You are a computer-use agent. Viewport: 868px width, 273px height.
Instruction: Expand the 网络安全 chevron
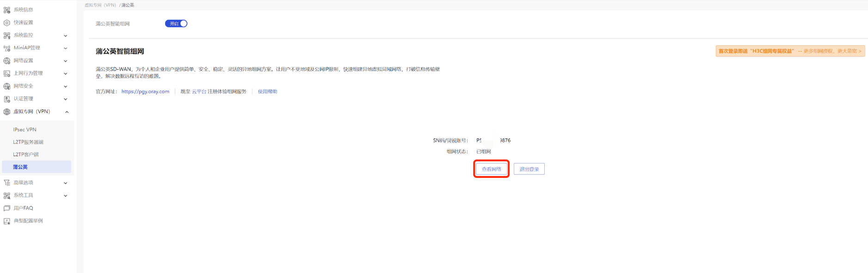tap(66, 86)
